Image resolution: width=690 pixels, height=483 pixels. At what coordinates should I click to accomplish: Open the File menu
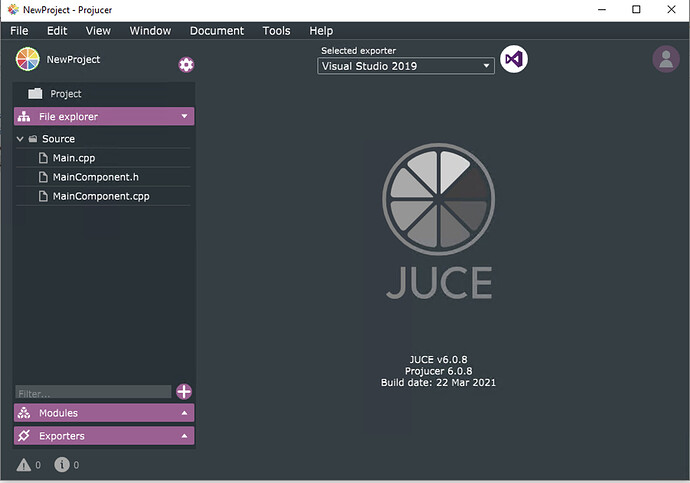[19, 31]
